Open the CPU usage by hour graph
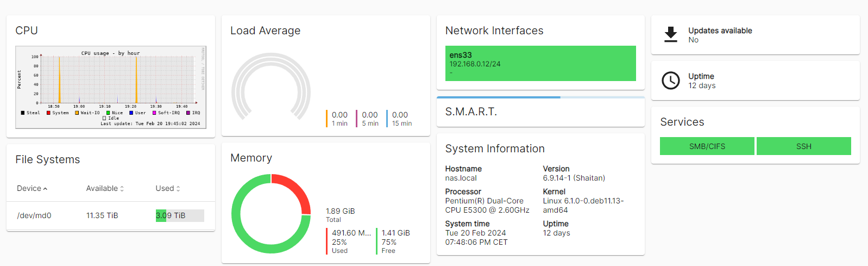The image size is (868, 266). [x=111, y=87]
